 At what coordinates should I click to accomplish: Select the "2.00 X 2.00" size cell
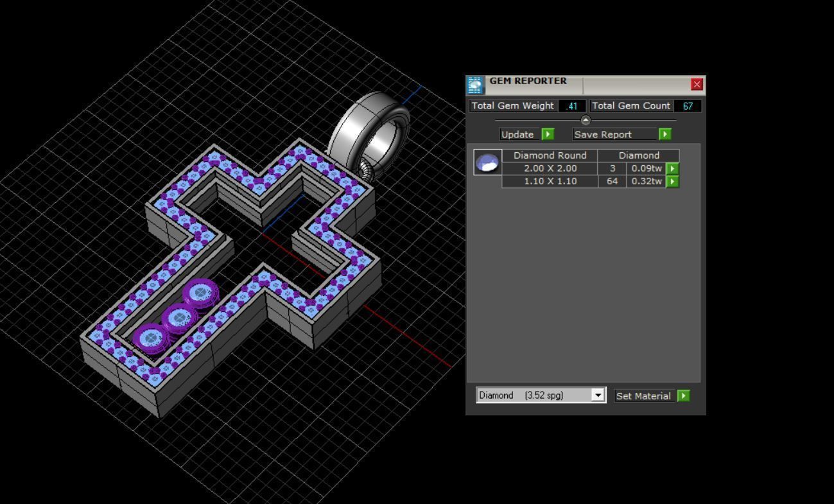tap(550, 168)
